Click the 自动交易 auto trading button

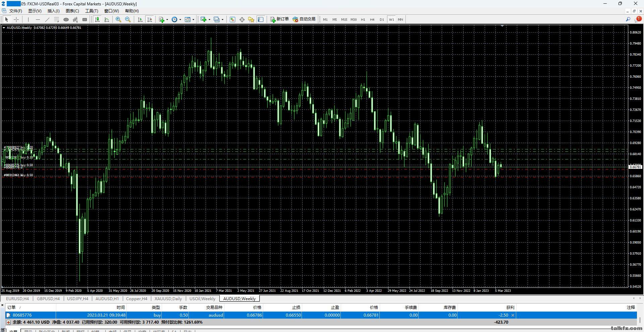304,19
